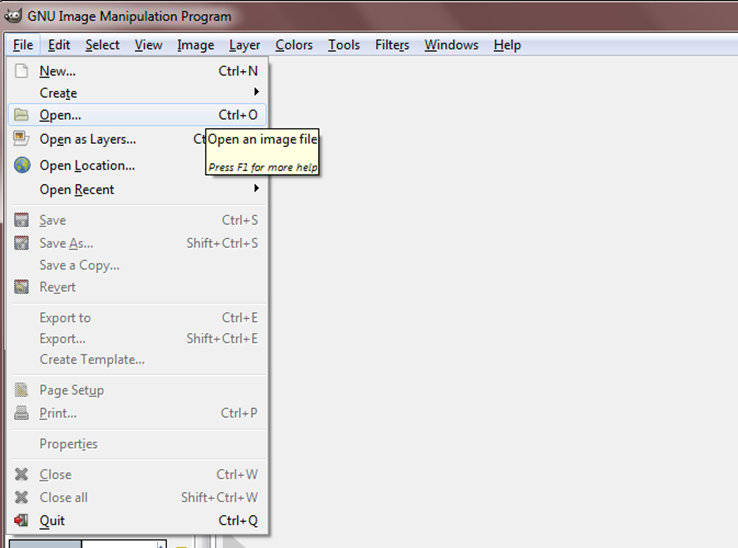Select Close all menu entry

(x=137, y=498)
